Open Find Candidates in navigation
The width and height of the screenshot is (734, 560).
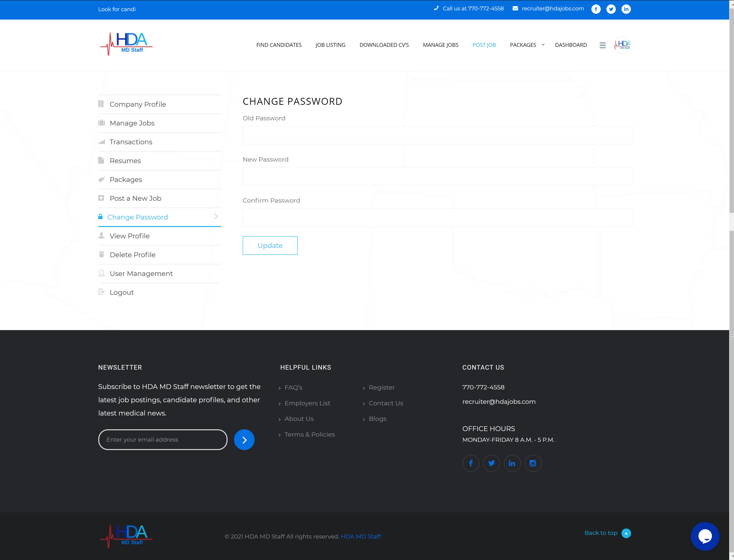pyautogui.click(x=279, y=45)
